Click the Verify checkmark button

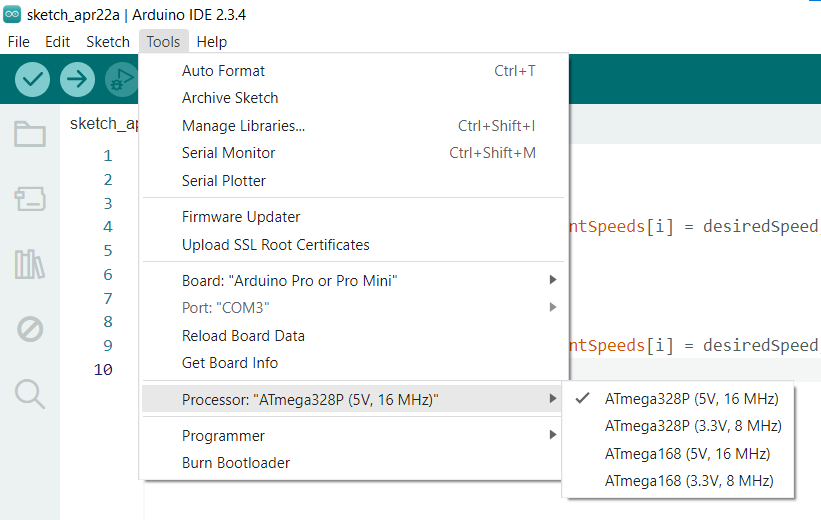point(32,80)
